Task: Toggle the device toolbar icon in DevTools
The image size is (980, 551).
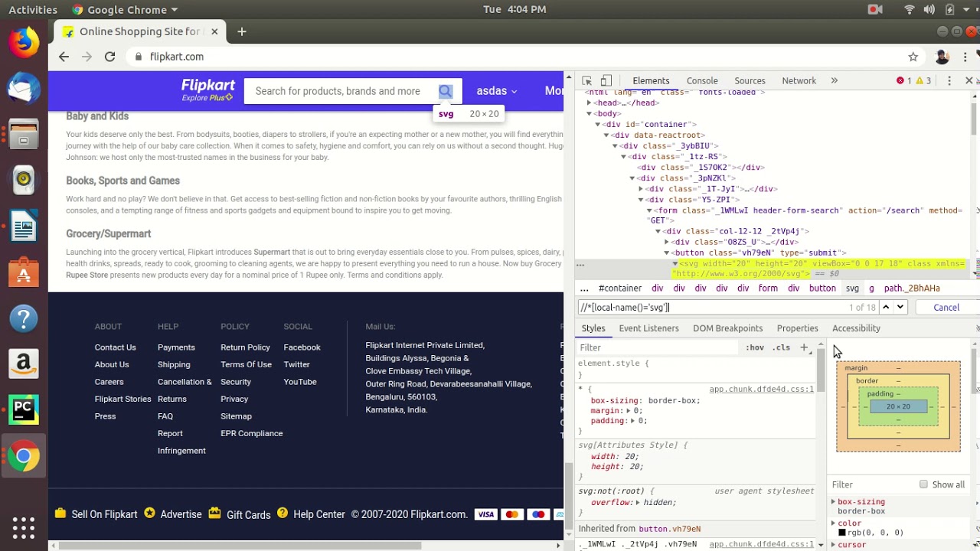Action: coord(606,80)
